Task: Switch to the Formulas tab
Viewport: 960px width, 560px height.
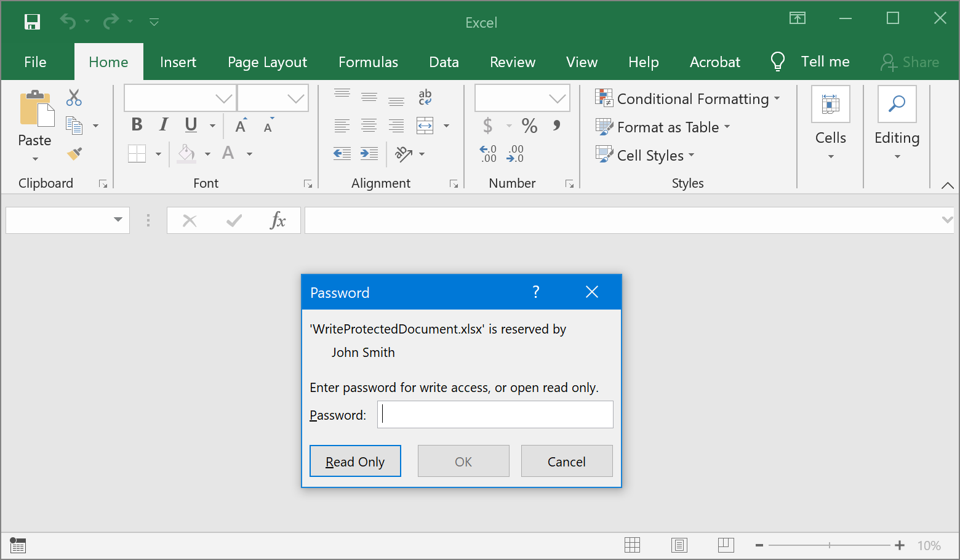Action: (368, 62)
